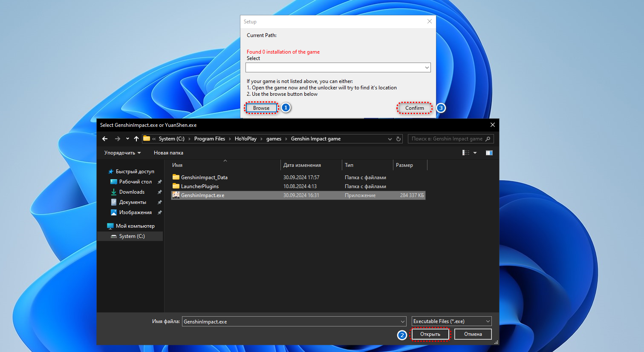Go forward using the right arrow in file dialog
This screenshot has height=352, width=644.
tap(118, 139)
